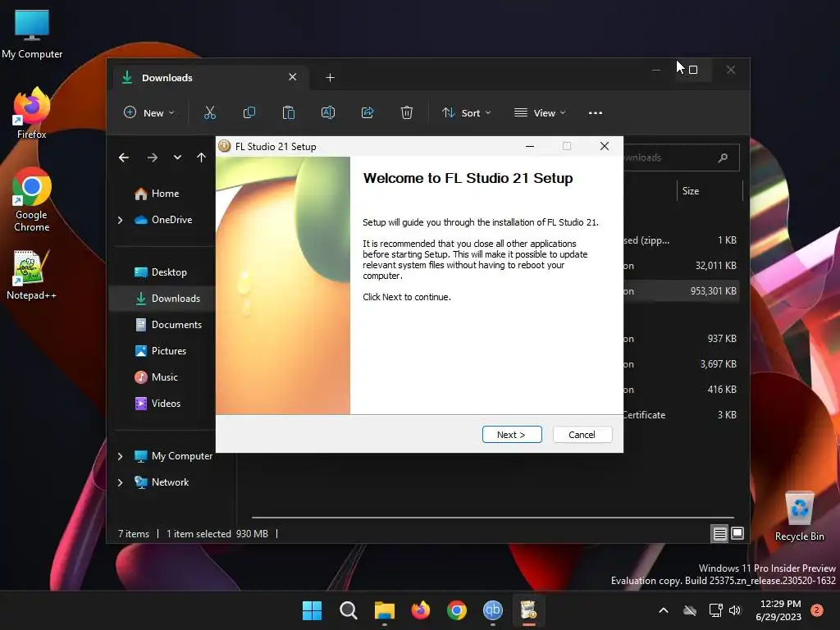Screen dimensions: 840x630
Task: Select Downloads in the sidebar
Action: [x=167, y=299]
